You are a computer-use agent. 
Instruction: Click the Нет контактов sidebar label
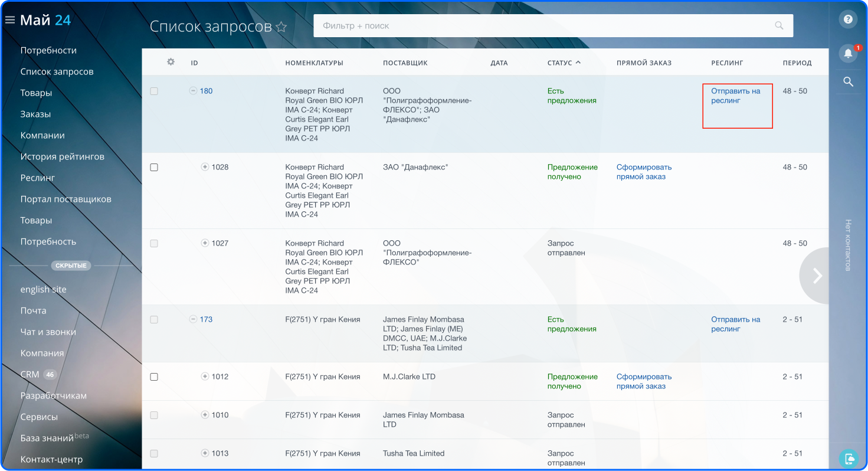(x=848, y=245)
